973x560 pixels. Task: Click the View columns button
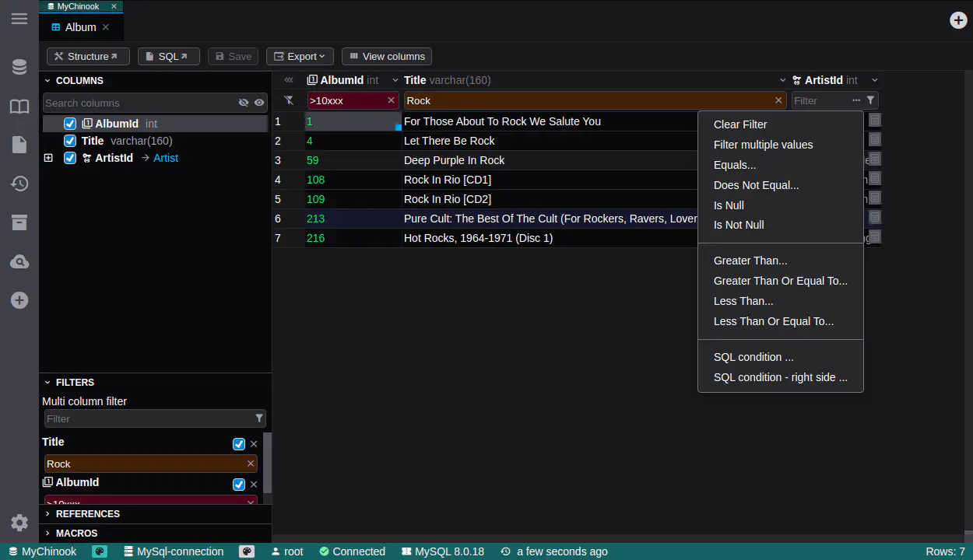click(x=386, y=56)
